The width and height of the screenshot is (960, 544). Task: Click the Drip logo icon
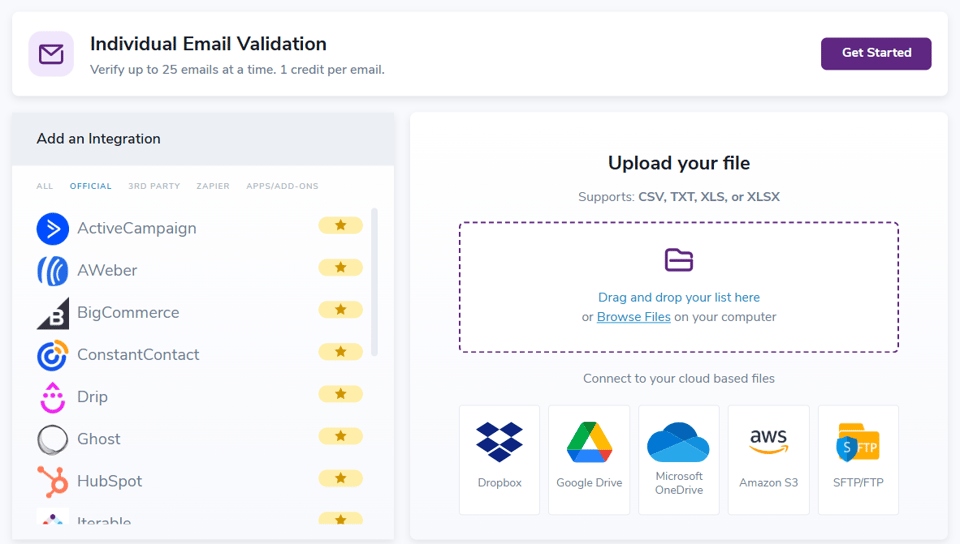(x=53, y=397)
